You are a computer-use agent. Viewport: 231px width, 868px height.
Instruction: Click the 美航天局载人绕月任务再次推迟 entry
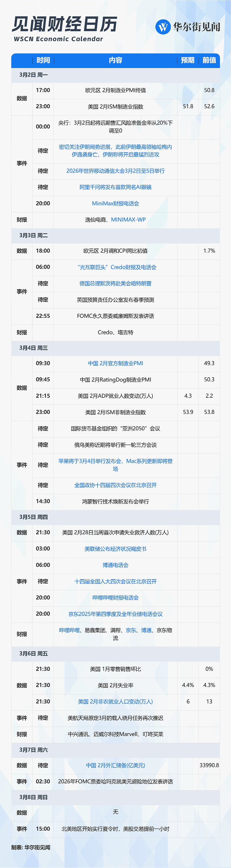coord(115,718)
